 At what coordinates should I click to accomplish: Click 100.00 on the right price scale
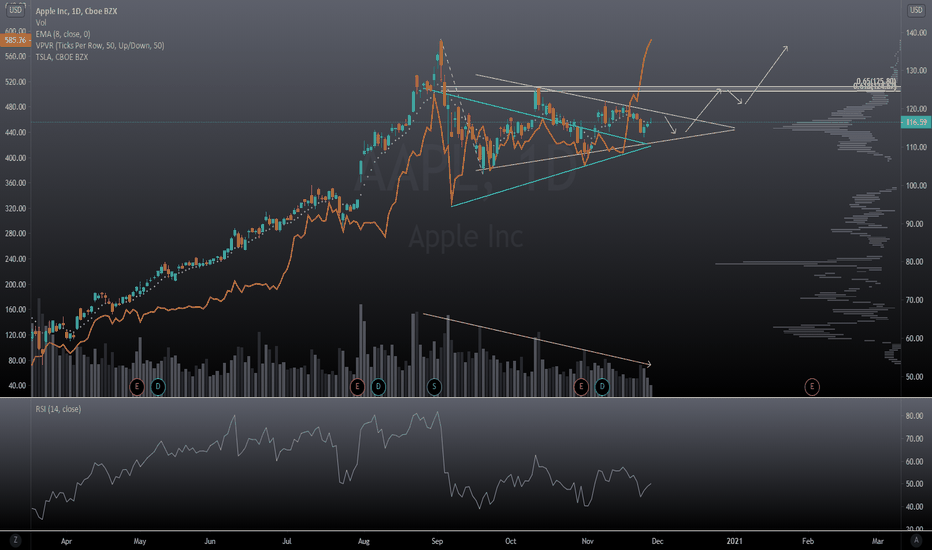pyautogui.click(x=916, y=186)
